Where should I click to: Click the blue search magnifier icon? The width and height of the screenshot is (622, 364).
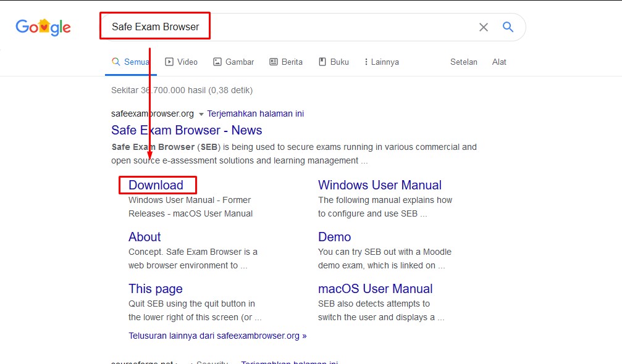coord(508,27)
